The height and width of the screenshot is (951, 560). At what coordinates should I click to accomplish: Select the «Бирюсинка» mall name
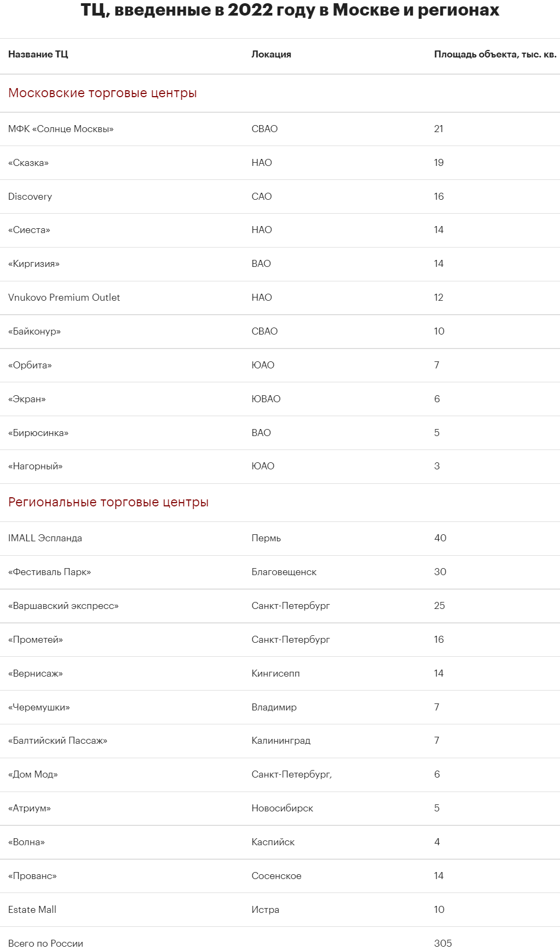click(x=38, y=433)
